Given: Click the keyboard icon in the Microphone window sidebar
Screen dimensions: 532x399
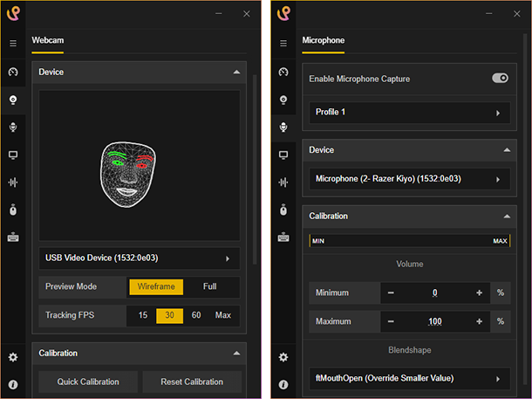Looking at the screenshot, I should (283, 237).
